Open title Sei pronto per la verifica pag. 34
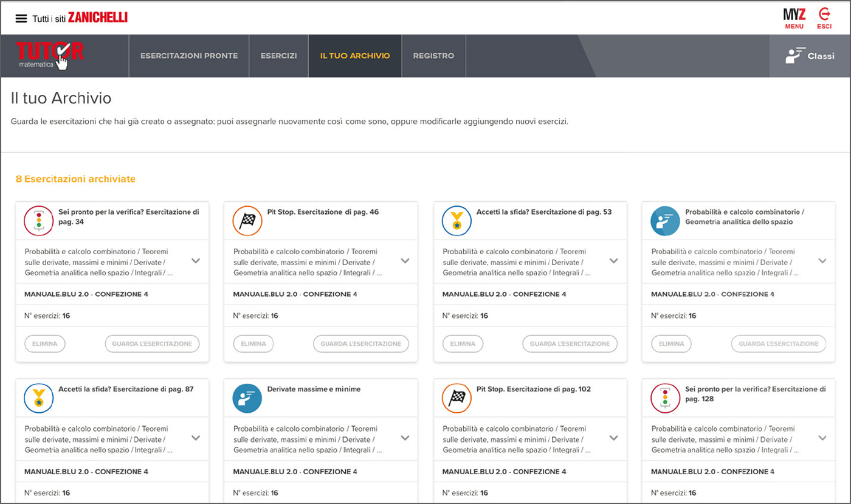 click(129, 217)
